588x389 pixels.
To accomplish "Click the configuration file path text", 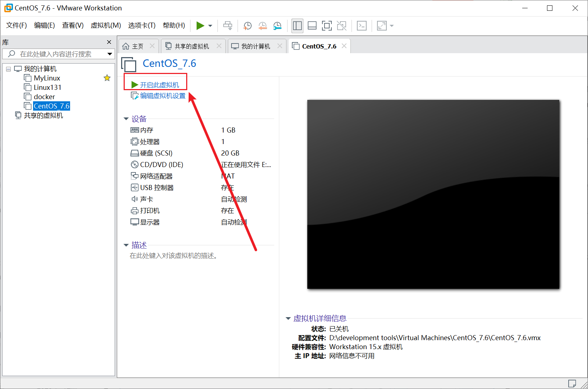I will pyautogui.click(x=435, y=338).
